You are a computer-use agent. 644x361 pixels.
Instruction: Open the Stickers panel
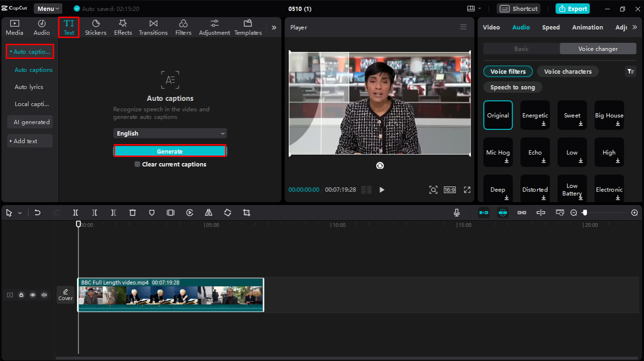96,27
